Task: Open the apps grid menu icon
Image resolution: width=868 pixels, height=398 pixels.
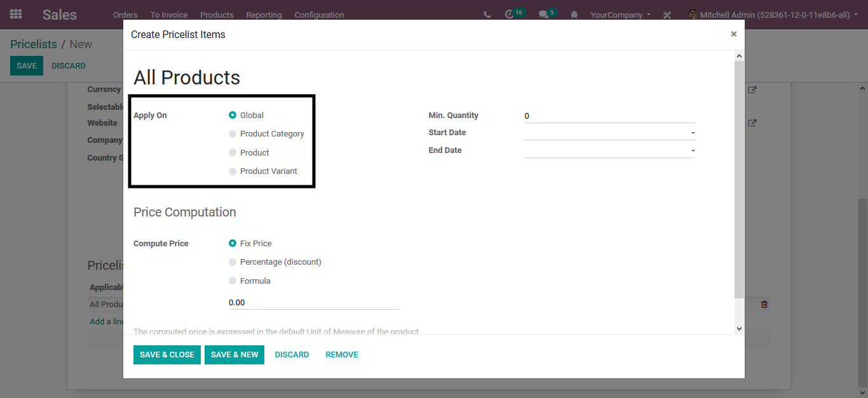Action: (x=16, y=14)
